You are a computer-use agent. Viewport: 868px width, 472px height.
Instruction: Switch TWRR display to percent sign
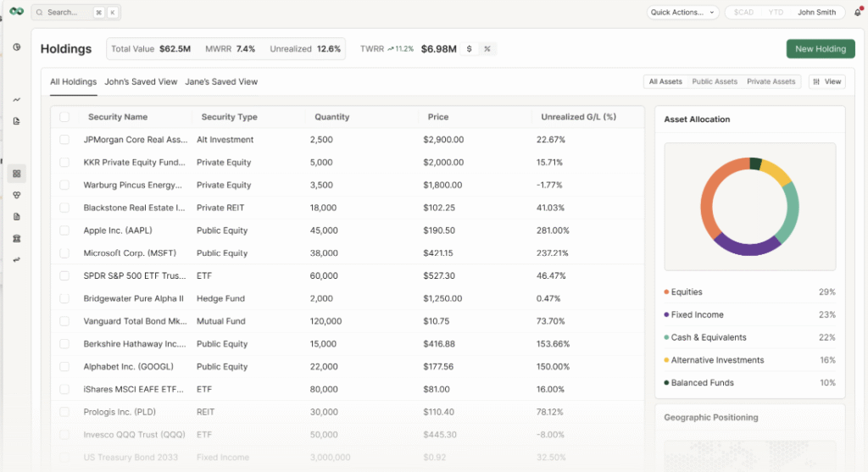487,48
